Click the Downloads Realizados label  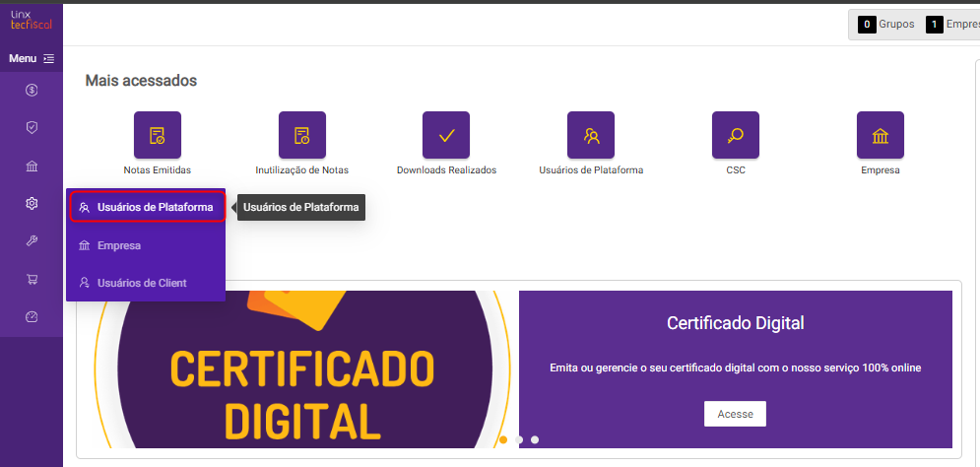pyautogui.click(x=446, y=170)
